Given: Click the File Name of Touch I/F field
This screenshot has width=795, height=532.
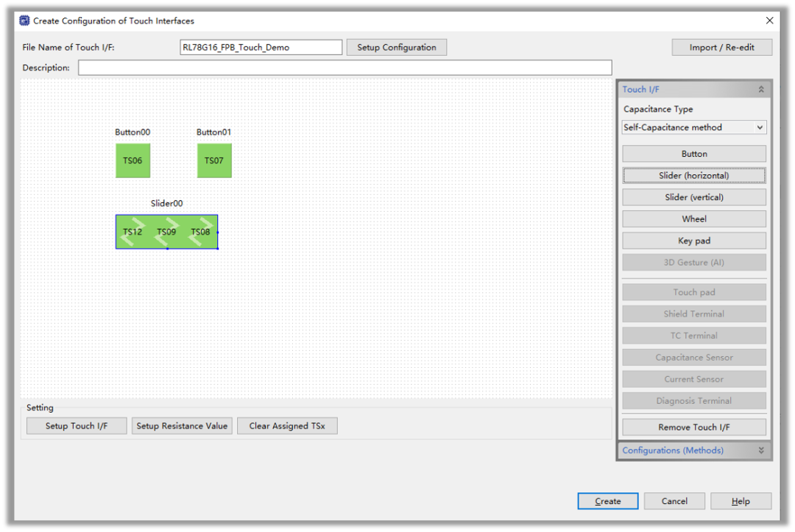Looking at the screenshot, I should pyautogui.click(x=261, y=48).
